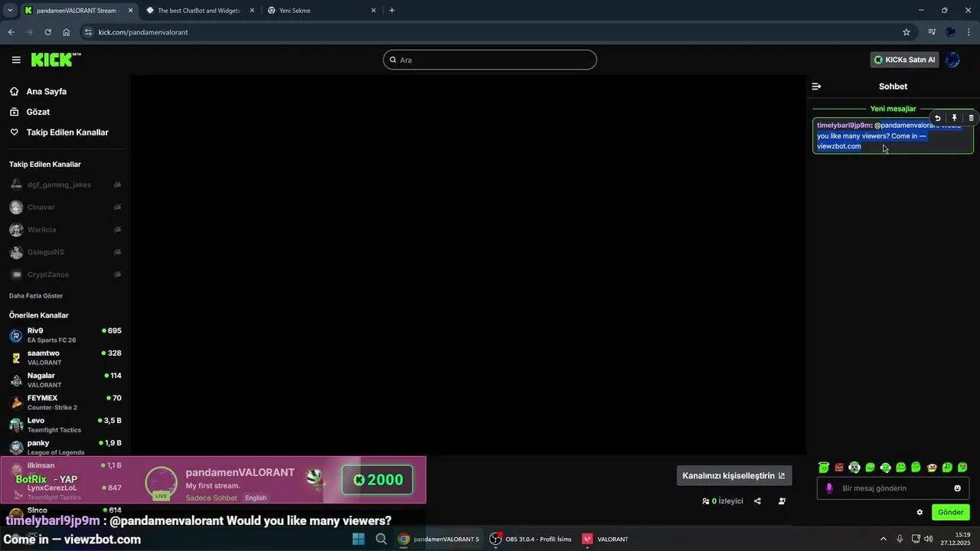Open recommended channel Riv9
The height and width of the screenshot is (551, 980).
pyautogui.click(x=65, y=335)
